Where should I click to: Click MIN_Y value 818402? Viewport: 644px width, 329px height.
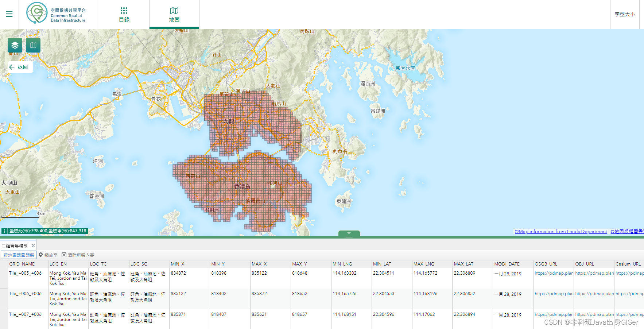point(218,294)
